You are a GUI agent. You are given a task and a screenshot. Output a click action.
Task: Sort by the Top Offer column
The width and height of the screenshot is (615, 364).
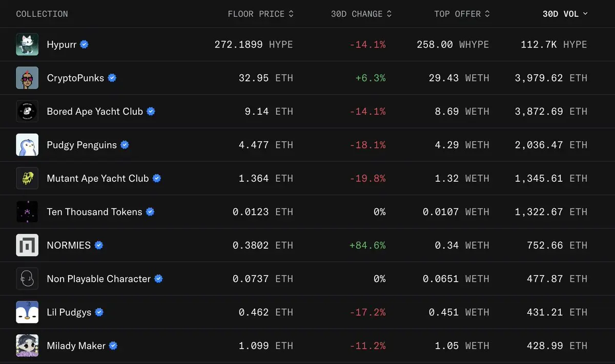(462, 14)
